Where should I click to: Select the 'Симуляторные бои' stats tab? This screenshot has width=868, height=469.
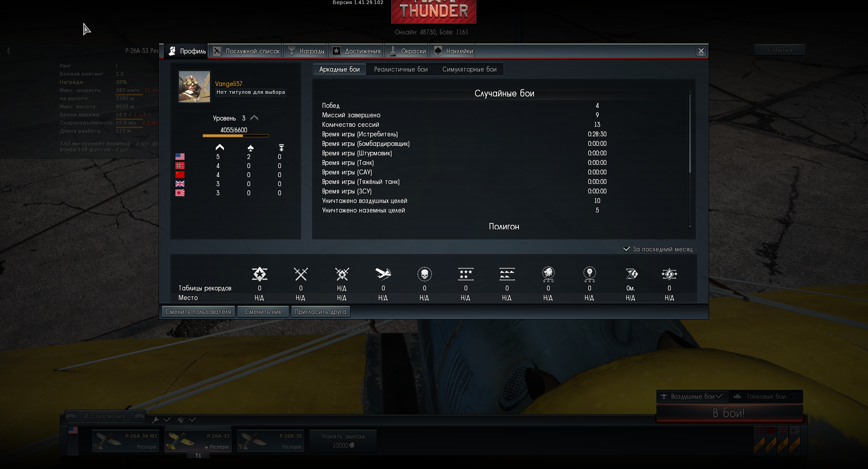(x=470, y=69)
